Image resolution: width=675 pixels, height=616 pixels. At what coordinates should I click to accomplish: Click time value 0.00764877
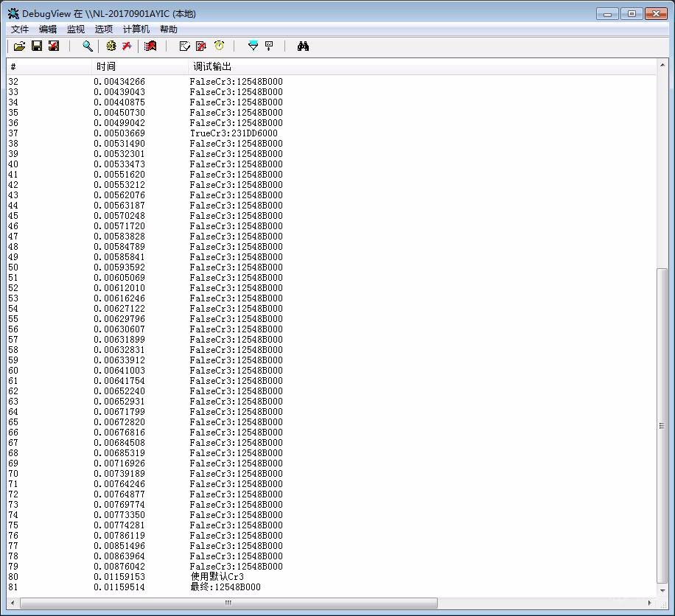119,494
